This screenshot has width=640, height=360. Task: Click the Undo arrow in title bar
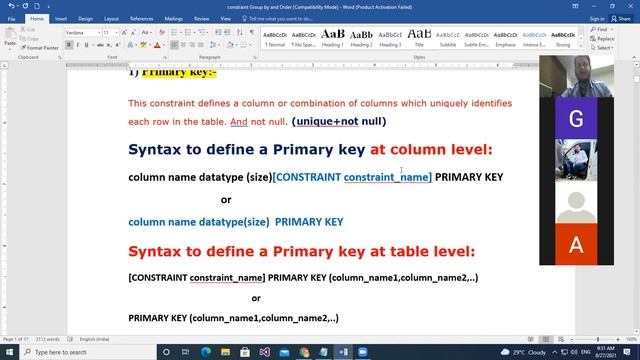11,6
